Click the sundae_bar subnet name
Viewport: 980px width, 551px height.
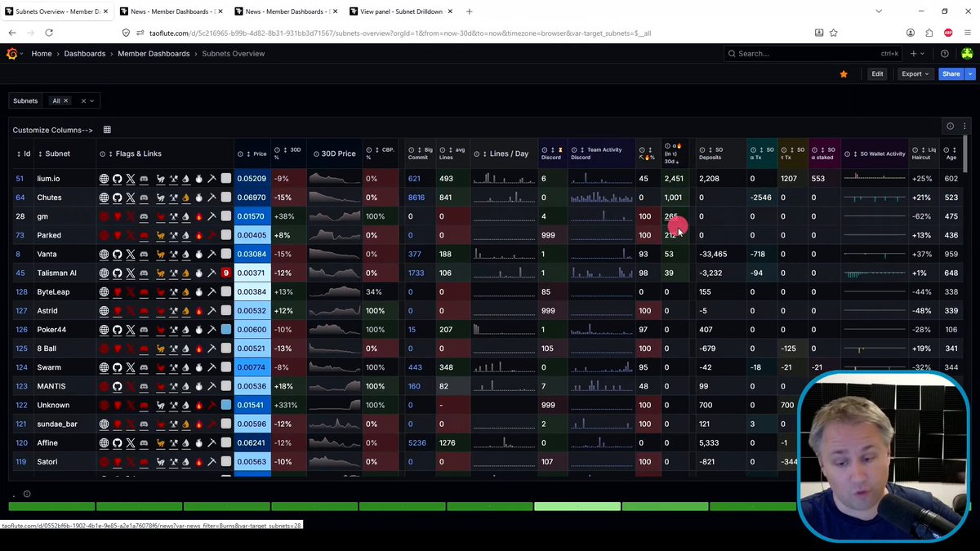[57, 424]
